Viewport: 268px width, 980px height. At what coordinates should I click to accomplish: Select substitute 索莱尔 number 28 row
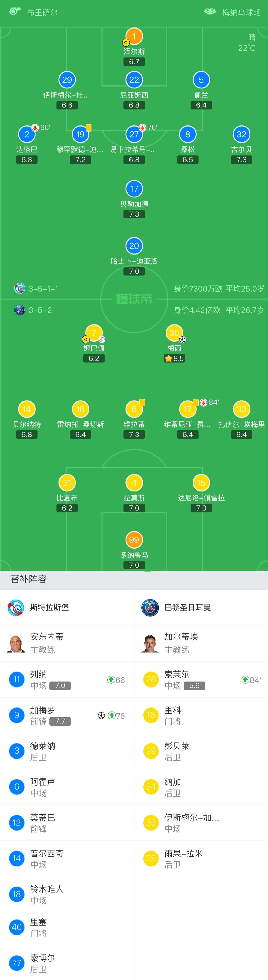point(201,679)
